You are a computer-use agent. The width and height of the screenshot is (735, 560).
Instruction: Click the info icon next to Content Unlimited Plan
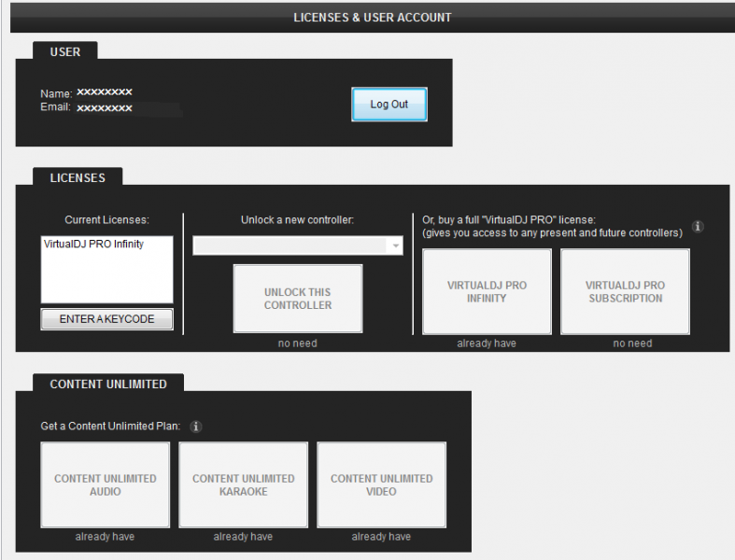click(x=196, y=427)
